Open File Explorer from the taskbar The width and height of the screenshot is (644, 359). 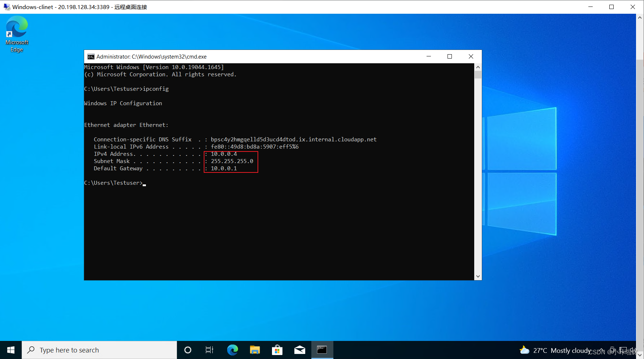(255, 350)
